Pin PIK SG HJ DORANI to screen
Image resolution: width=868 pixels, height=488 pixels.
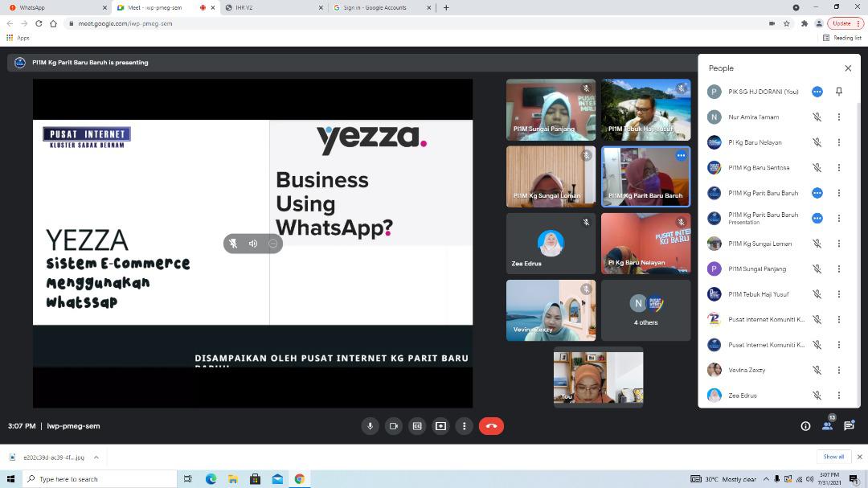pyautogui.click(x=839, y=92)
